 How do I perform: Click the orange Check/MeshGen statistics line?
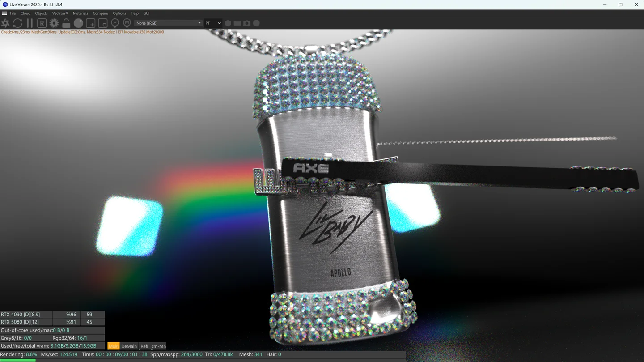[82, 32]
